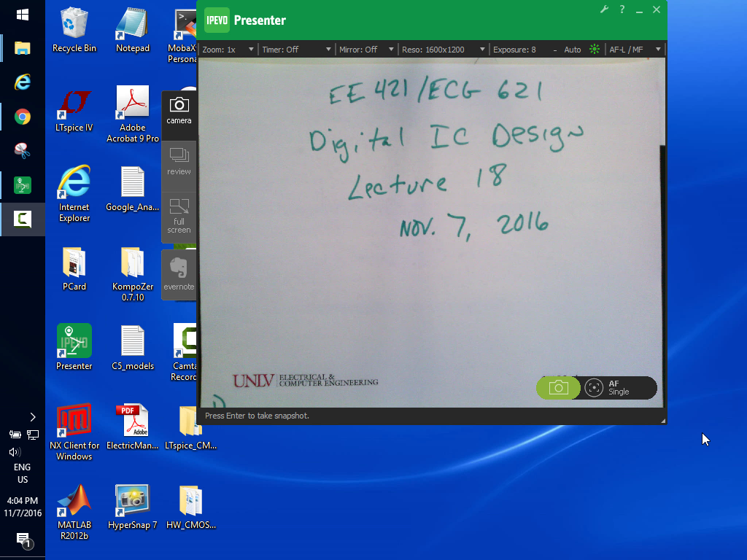747x560 pixels.
Task: Open Chrome from the taskbar
Action: click(x=23, y=117)
